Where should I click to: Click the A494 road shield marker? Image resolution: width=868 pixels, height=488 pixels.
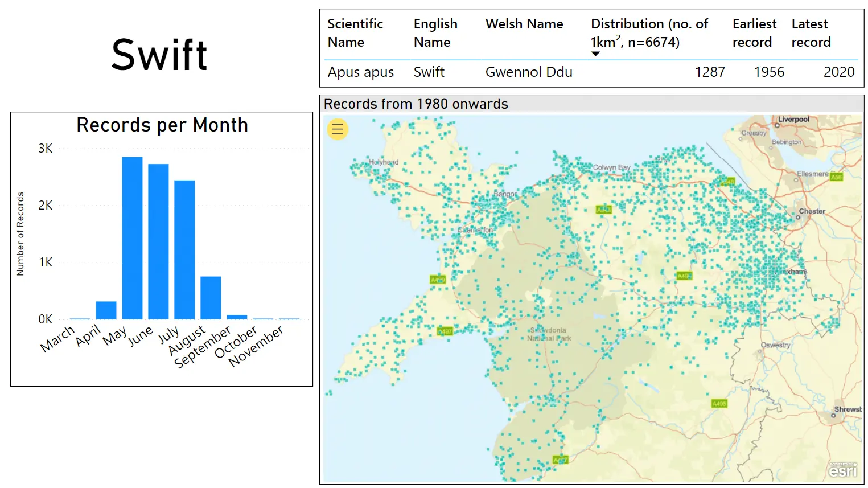click(x=684, y=276)
